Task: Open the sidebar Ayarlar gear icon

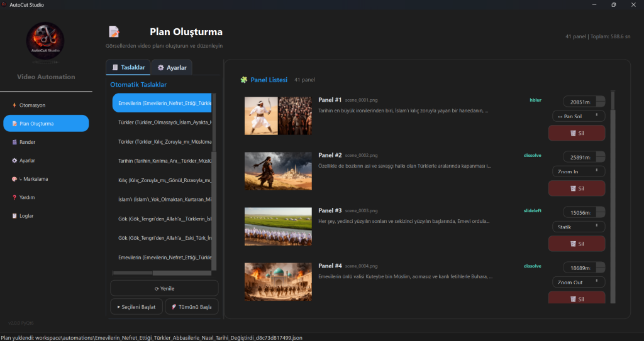Action: pos(14,161)
